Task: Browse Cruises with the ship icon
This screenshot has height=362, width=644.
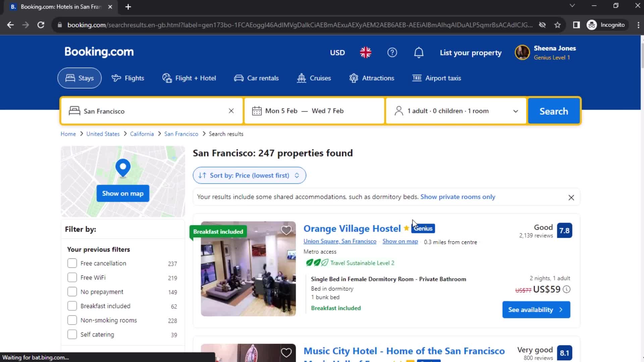Action: (313, 78)
